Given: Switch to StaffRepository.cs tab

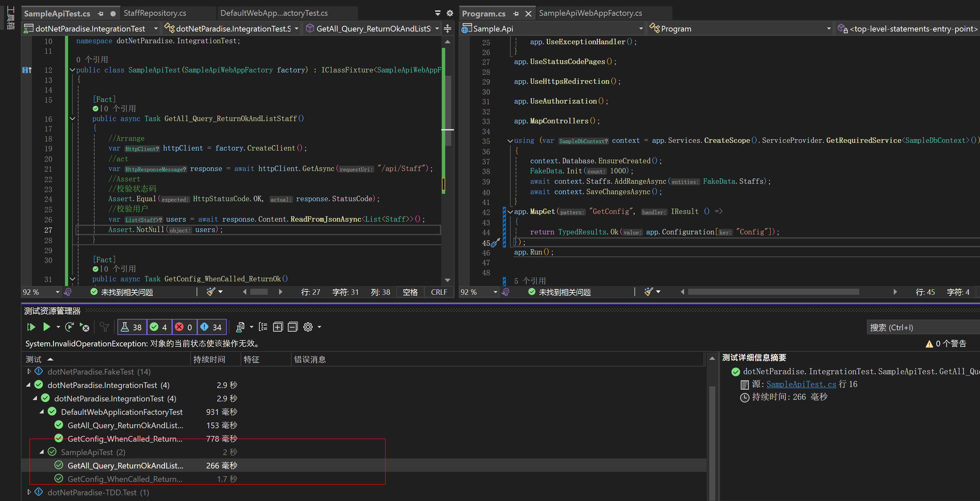Looking at the screenshot, I should [x=155, y=13].
